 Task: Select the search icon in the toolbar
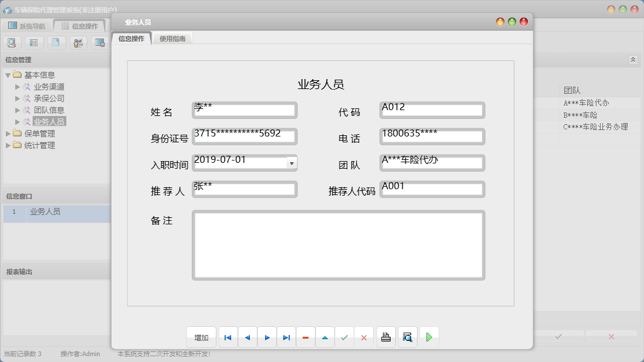pos(12,42)
